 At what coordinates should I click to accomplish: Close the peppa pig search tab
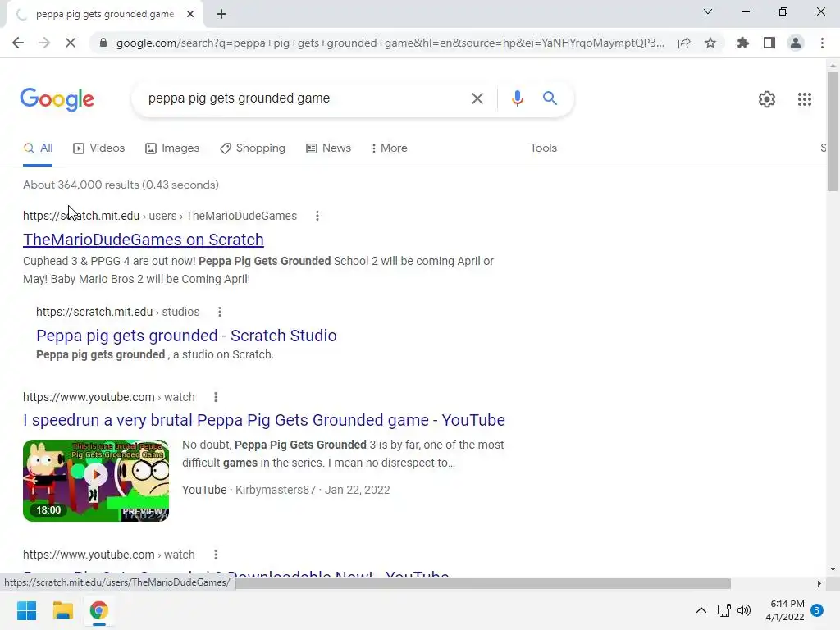click(190, 15)
